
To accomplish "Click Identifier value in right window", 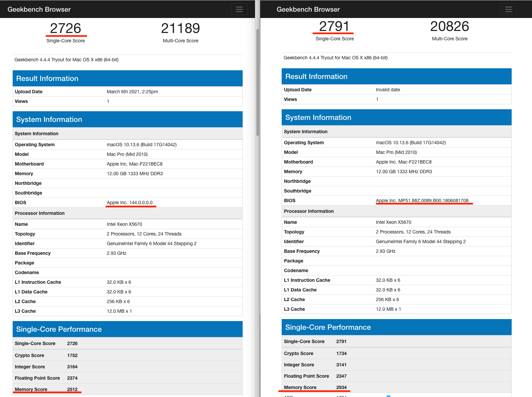I will tap(421, 241).
